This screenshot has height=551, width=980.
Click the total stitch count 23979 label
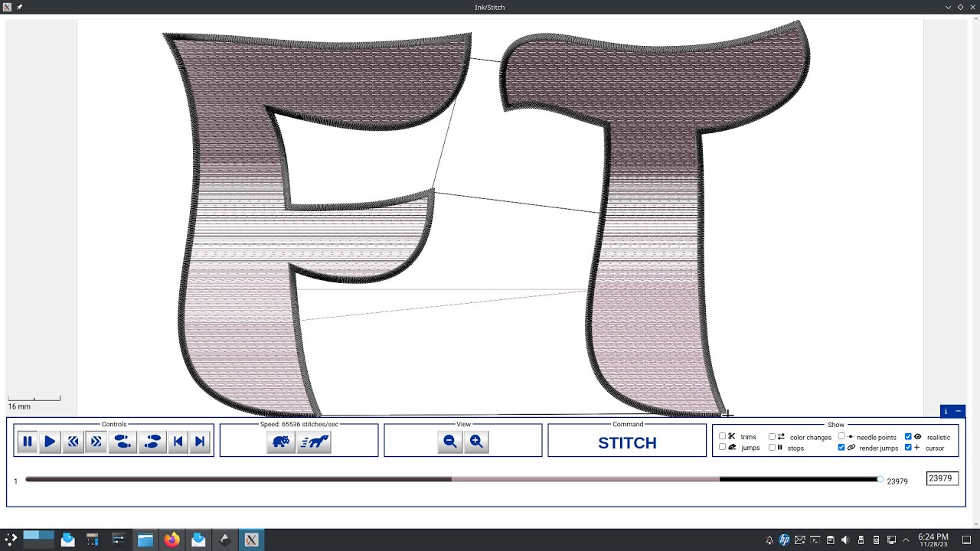(x=897, y=481)
